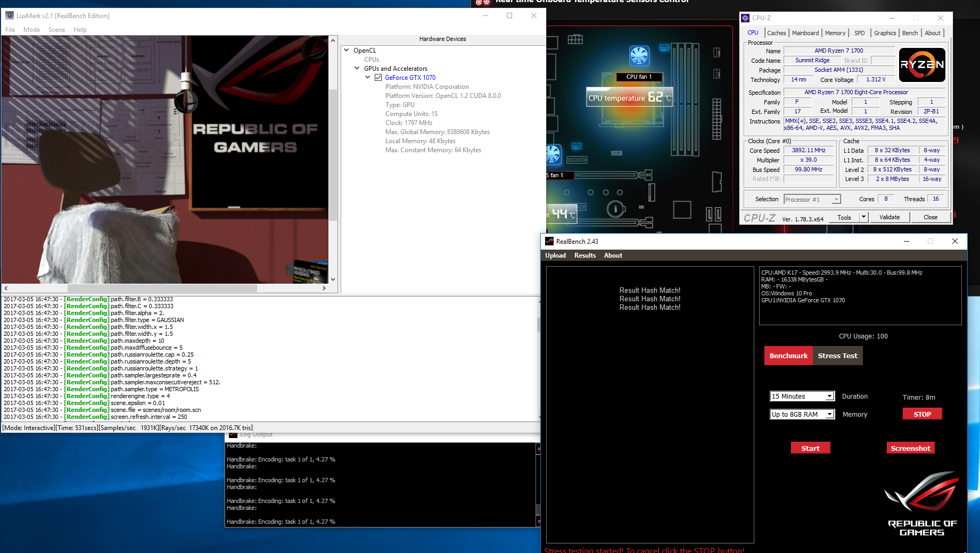Select the Benchmark tab in RealBench
Viewport: 980px width, 553px height.
tap(788, 356)
